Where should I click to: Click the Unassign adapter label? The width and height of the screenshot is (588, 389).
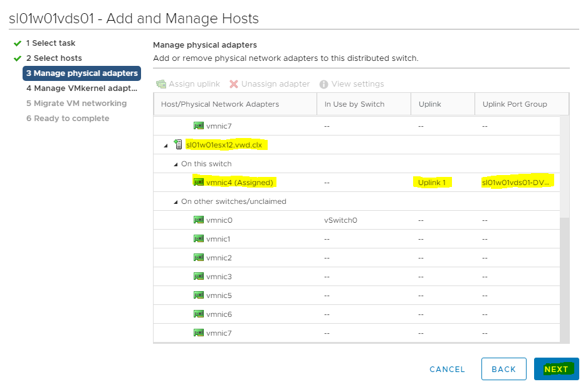(x=276, y=83)
